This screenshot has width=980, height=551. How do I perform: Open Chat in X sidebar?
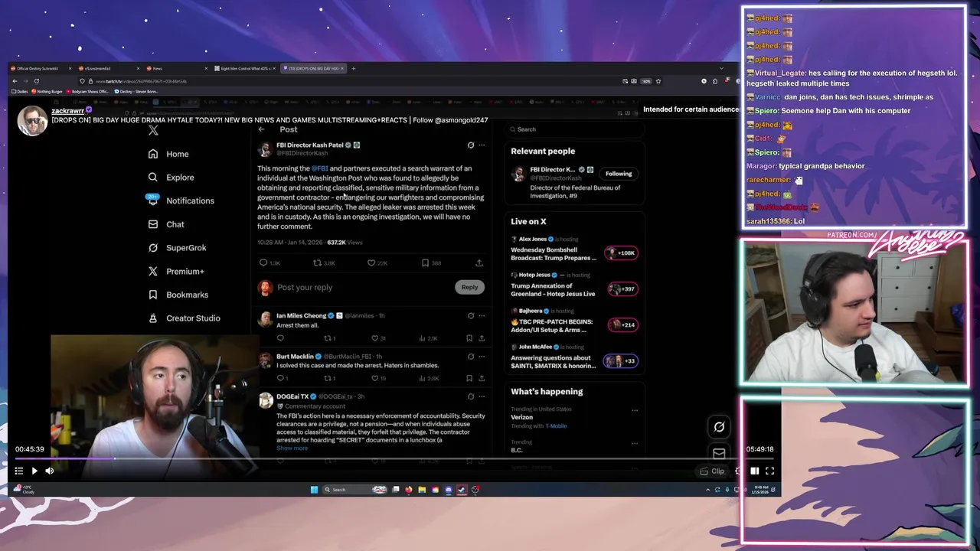pyautogui.click(x=166, y=224)
